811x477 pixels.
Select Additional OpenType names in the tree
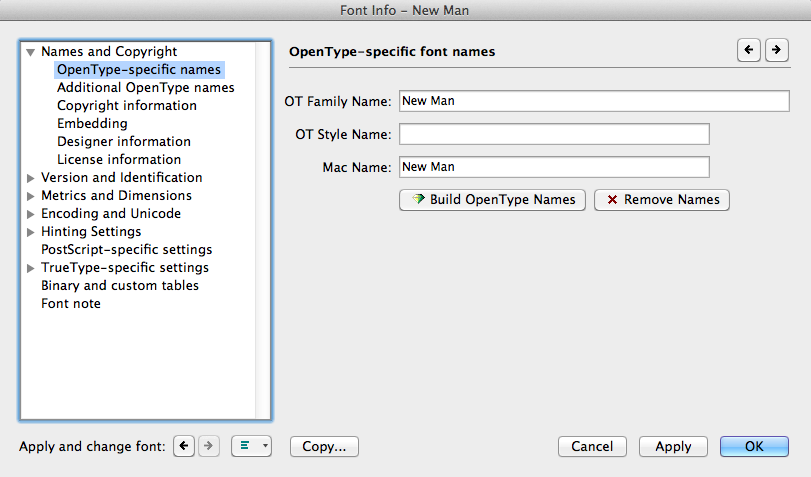coord(145,88)
